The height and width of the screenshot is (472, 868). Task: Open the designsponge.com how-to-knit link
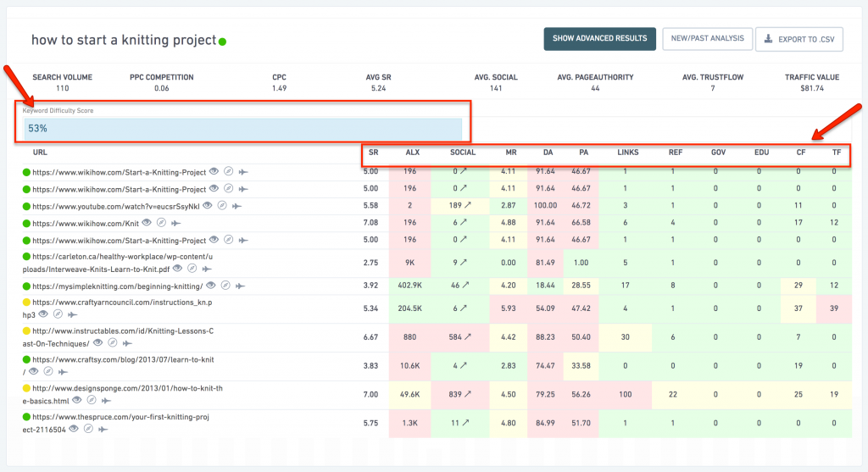pyautogui.click(x=122, y=395)
